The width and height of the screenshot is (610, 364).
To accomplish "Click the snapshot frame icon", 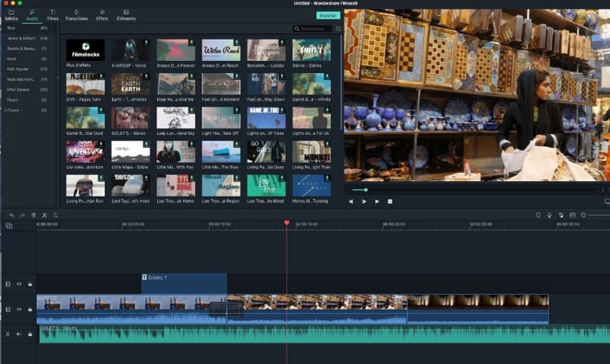I will pyautogui.click(x=573, y=215).
